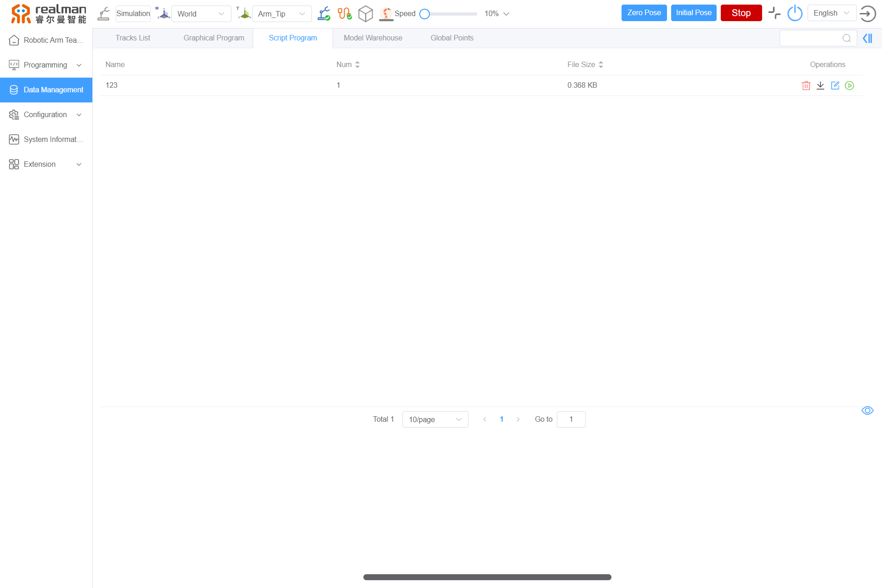Click the edit icon for file 123
Viewport: 882px width, 588px height.
coord(835,85)
